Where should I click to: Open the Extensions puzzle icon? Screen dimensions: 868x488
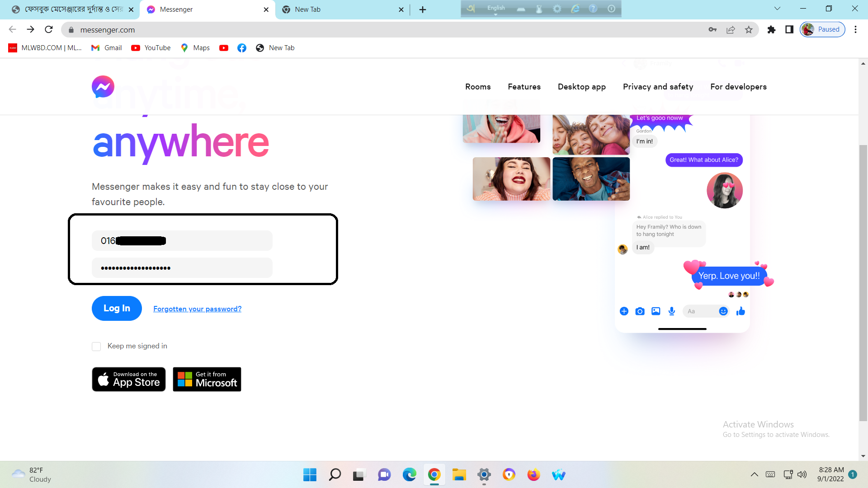tap(771, 30)
